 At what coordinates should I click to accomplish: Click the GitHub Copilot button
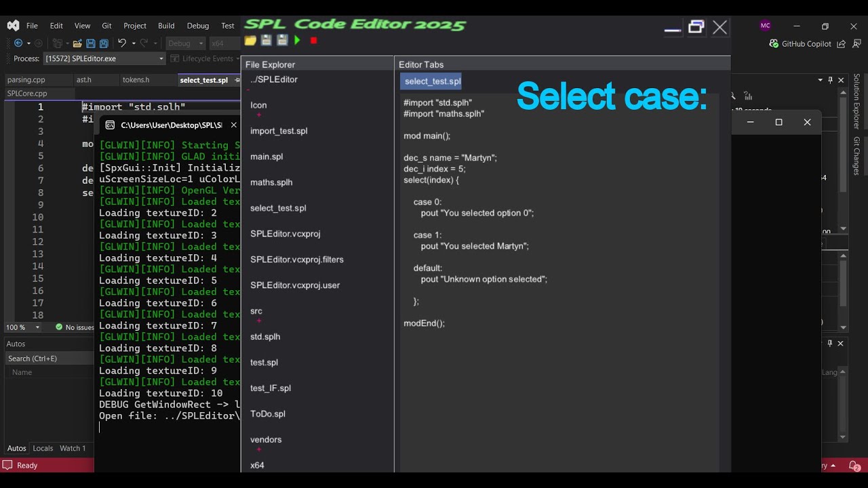click(800, 43)
